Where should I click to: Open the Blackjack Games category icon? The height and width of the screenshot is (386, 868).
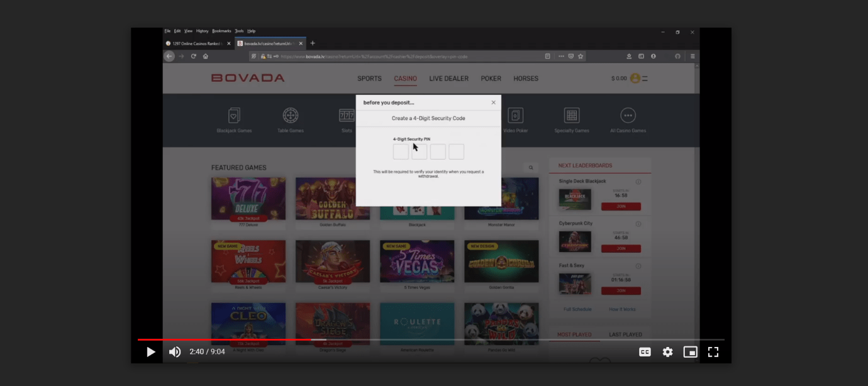click(x=234, y=116)
